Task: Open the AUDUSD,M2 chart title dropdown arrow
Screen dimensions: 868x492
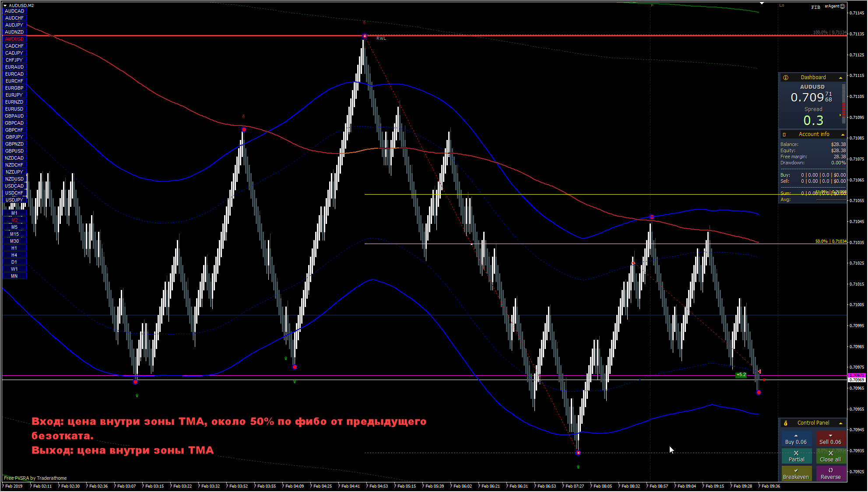Action: click(x=5, y=6)
